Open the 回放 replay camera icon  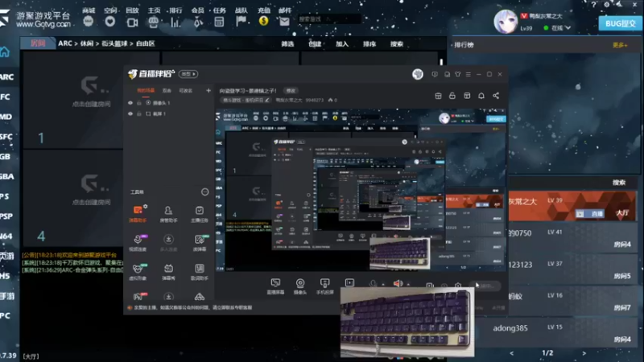(x=132, y=22)
